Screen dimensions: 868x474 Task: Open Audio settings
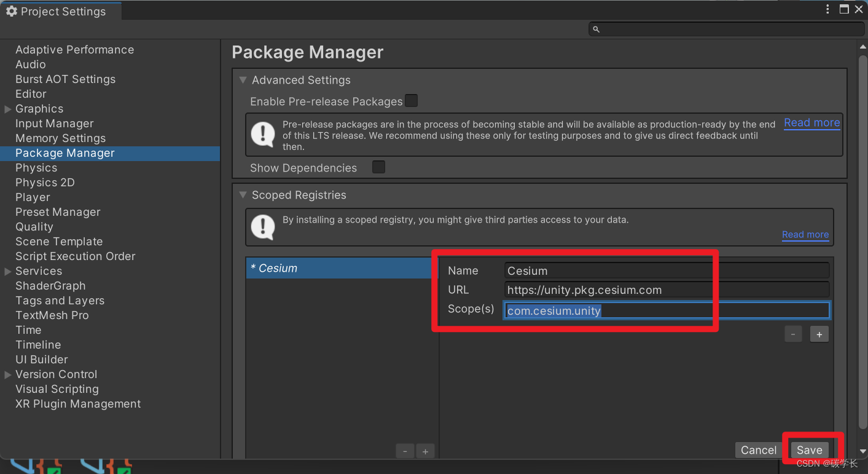click(31, 65)
